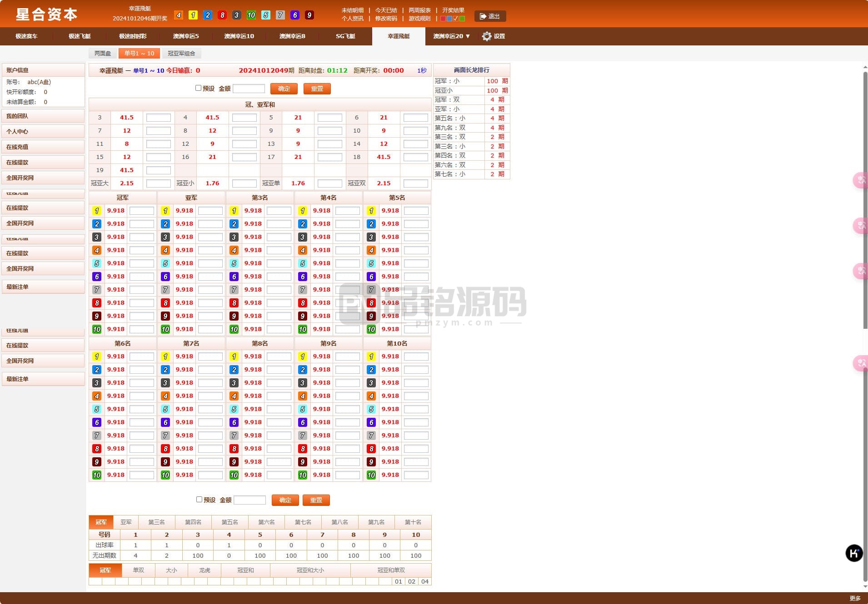The image size is (868, 604).
Task: Select ball 2 in 亚军 column
Action: 165,224
